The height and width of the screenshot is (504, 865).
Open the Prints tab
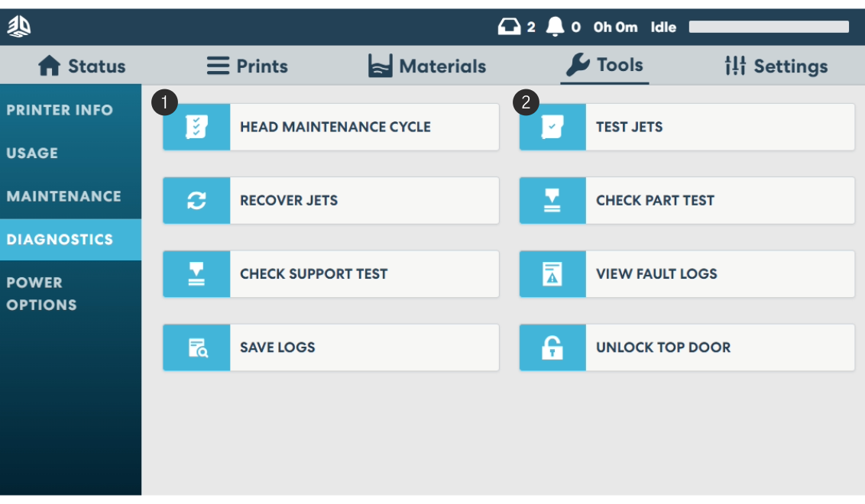(x=248, y=66)
